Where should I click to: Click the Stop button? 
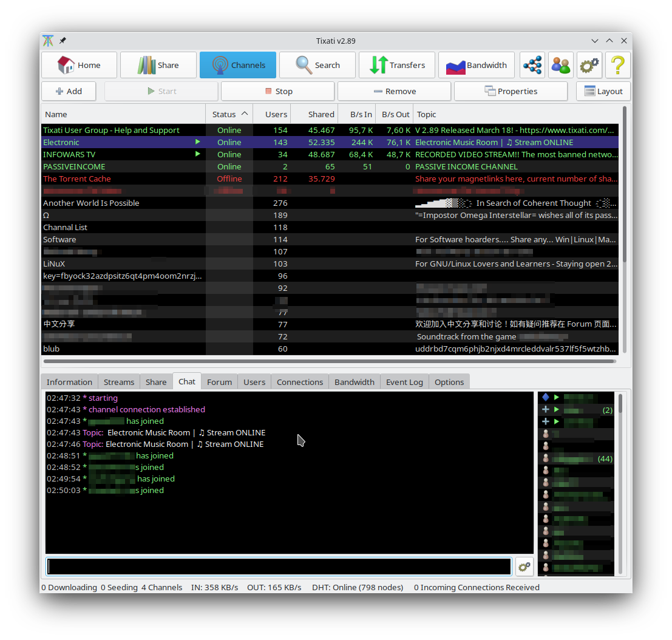pyautogui.click(x=278, y=91)
